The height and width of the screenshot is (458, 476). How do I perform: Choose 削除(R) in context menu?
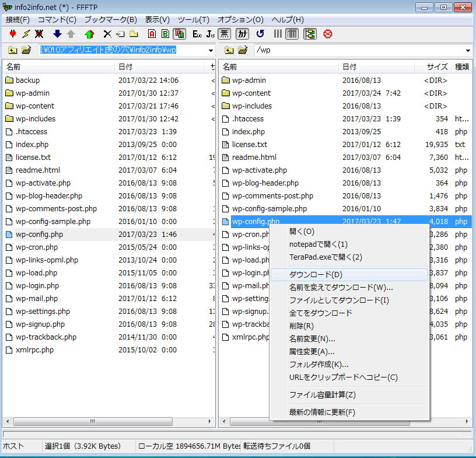(349, 326)
